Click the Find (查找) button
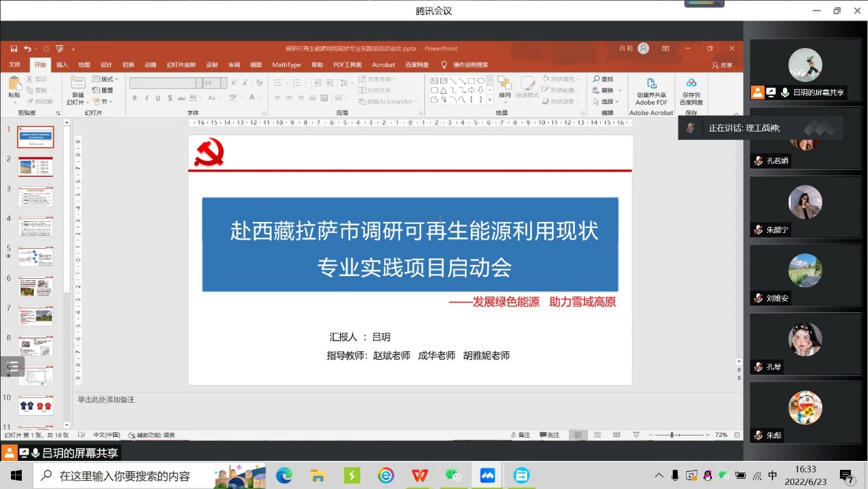868x489 pixels. (603, 79)
